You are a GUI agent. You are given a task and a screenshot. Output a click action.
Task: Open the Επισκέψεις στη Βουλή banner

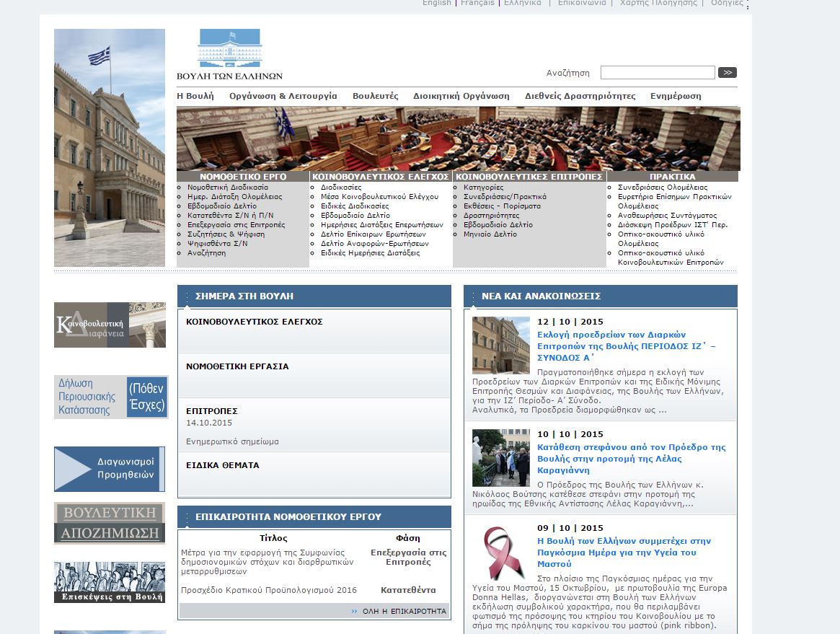click(110, 582)
